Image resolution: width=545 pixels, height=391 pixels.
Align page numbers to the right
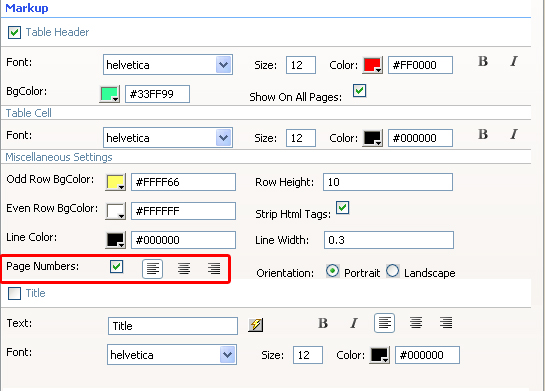pos(214,269)
